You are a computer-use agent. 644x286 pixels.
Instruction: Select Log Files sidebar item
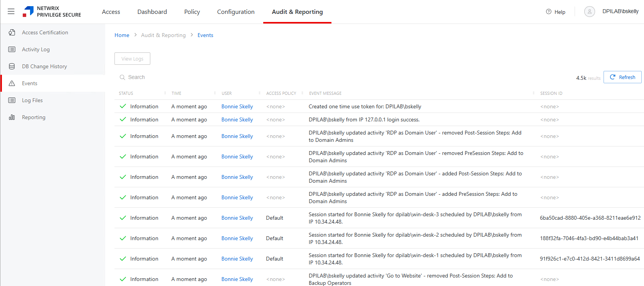[x=32, y=100]
